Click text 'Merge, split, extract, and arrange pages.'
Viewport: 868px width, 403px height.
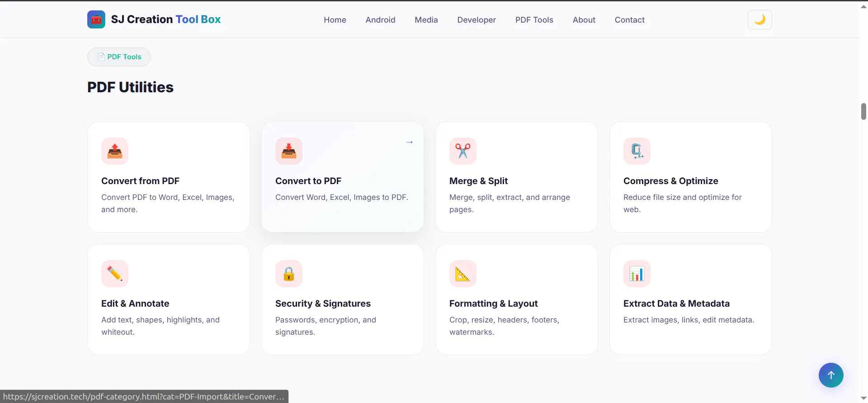pos(509,204)
